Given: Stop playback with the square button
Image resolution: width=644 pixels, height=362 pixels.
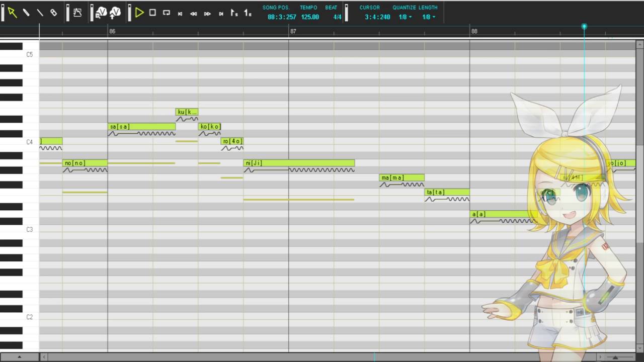Looking at the screenshot, I should click(x=152, y=13).
